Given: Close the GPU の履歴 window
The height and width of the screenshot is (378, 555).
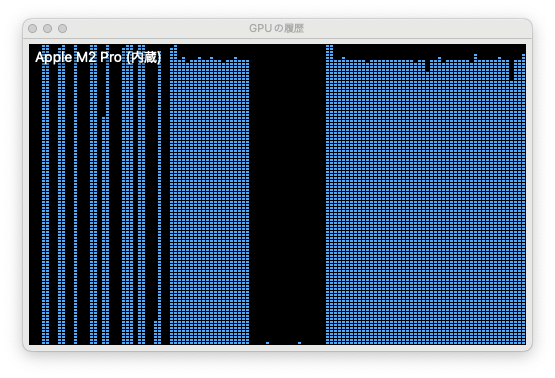Looking at the screenshot, I should click(x=33, y=28).
